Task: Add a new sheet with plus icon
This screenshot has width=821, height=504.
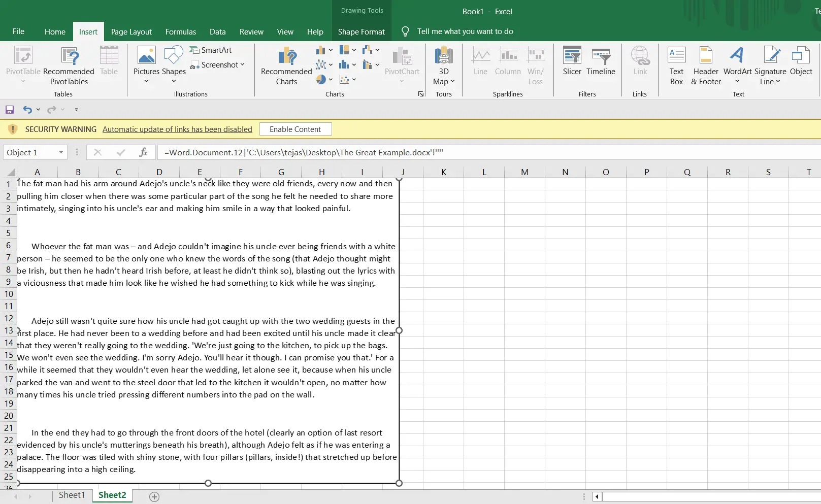Action: (154, 497)
